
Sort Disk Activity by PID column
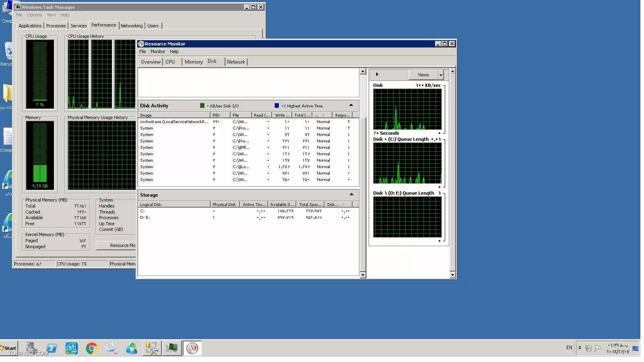[x=221, y=115]
